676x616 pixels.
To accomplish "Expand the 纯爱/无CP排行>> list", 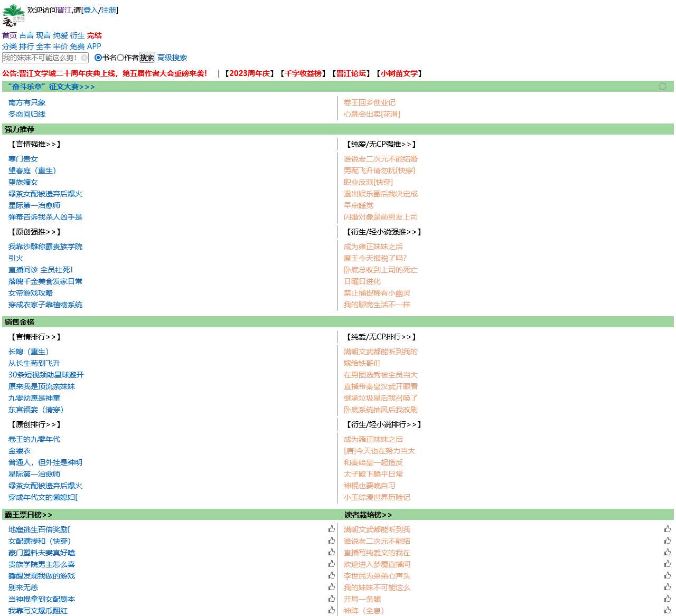I will [381, 337].
